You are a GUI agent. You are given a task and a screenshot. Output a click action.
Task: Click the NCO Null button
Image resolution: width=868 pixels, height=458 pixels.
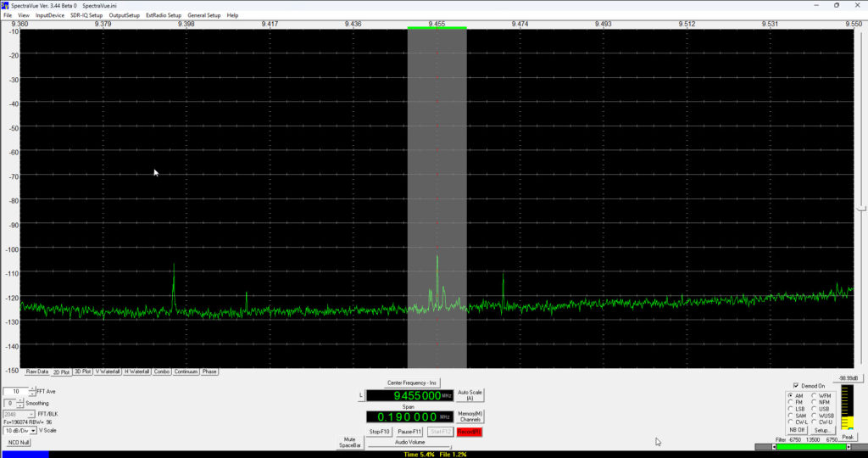click(x=18, y=443)
